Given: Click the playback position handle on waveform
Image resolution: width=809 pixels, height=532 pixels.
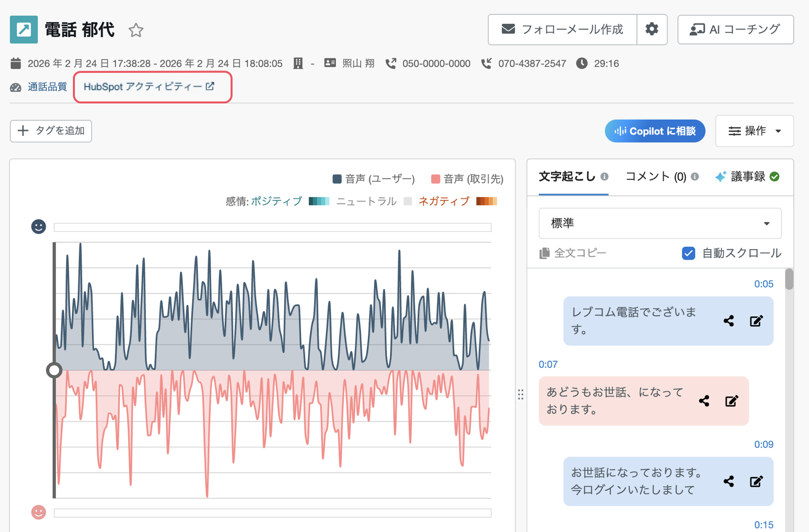Looking at the screenshot, I should point(54,370).
